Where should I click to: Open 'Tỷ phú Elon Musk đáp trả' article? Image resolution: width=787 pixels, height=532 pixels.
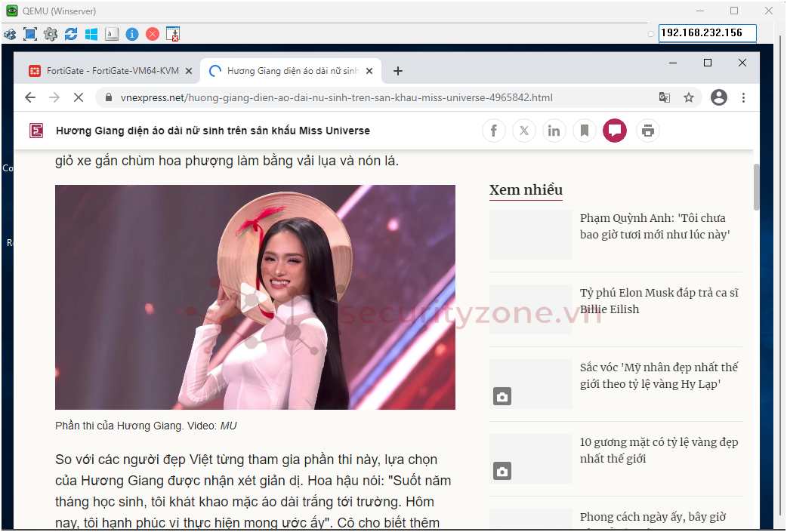pos(659,301)
